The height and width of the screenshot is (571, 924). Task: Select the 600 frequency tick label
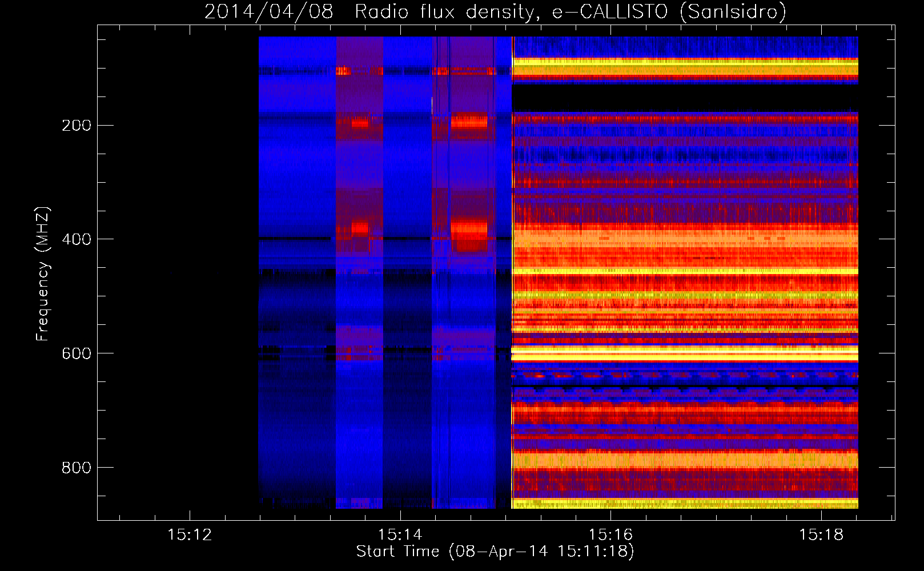click(77, 353)
